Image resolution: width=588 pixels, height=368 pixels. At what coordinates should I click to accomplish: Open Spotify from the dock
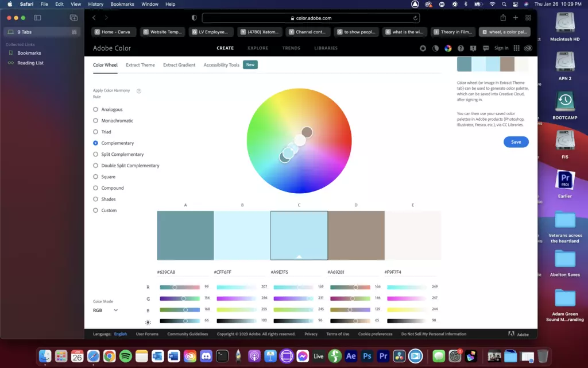coord(126,356)
